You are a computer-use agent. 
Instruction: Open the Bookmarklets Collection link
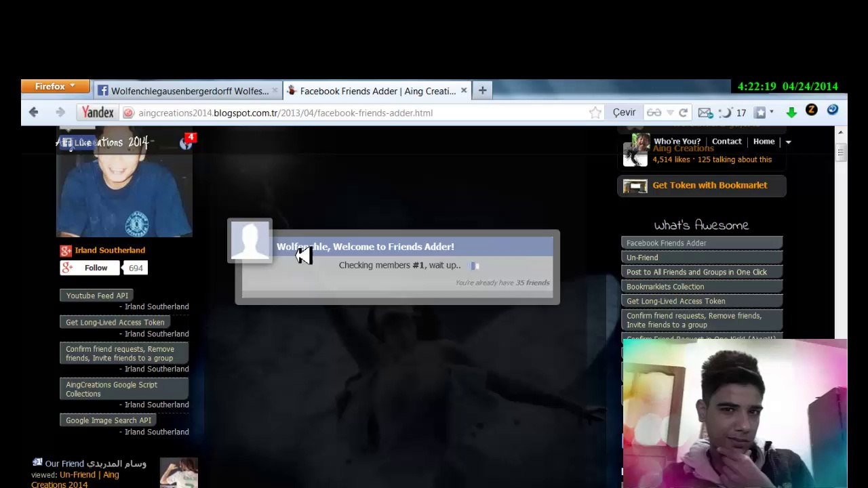(702, 287)
